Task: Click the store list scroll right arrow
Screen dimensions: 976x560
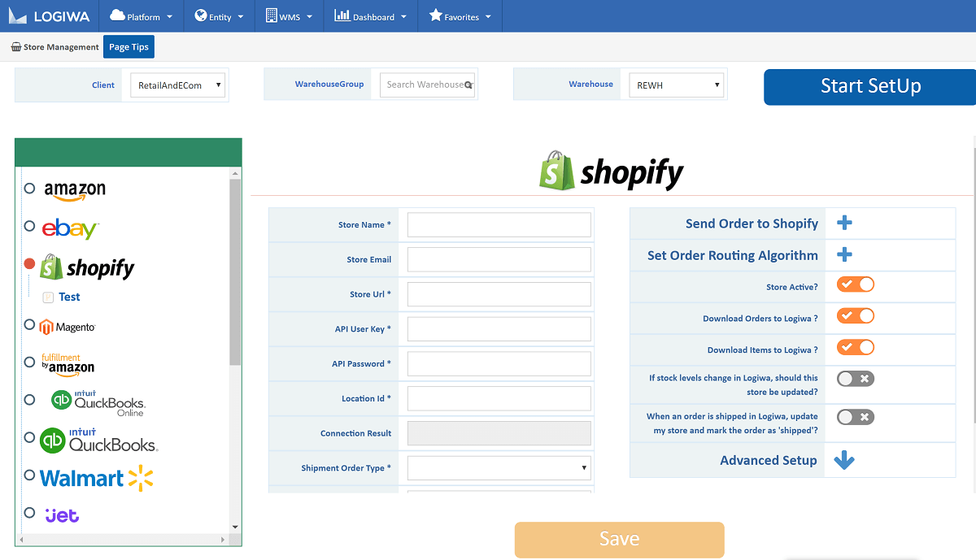Action: click(223, 540)
